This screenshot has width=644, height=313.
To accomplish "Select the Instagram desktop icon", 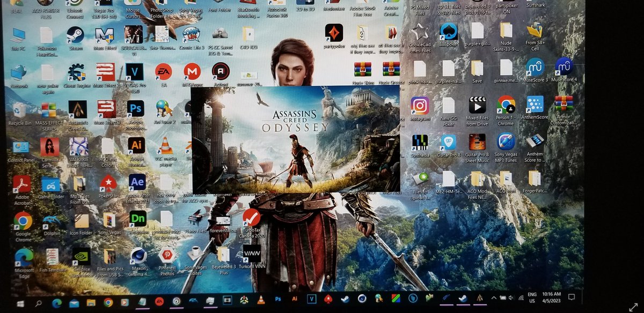I will pyautogui.click(x=420, y=108).
